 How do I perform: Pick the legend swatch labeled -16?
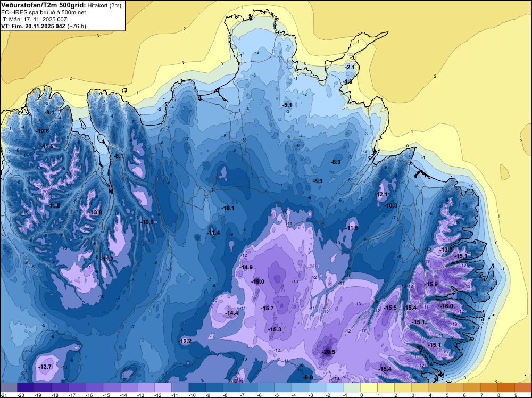coord(94,387)
